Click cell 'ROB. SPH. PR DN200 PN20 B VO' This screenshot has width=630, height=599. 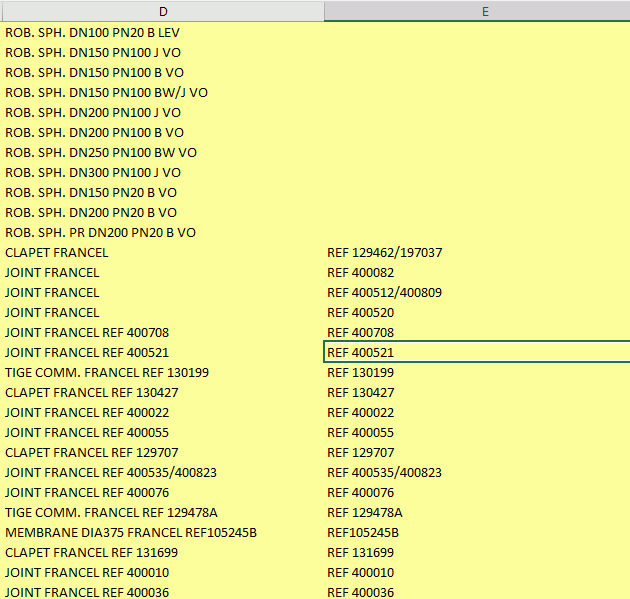(163, 233)
